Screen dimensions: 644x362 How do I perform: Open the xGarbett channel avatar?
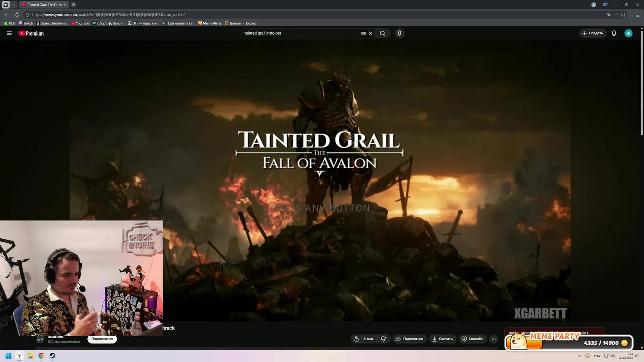click(x=40, y=339)
